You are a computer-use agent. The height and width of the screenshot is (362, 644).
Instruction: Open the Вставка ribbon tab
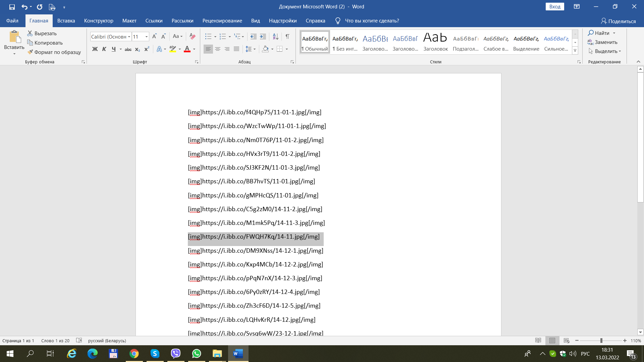point(66,21)
